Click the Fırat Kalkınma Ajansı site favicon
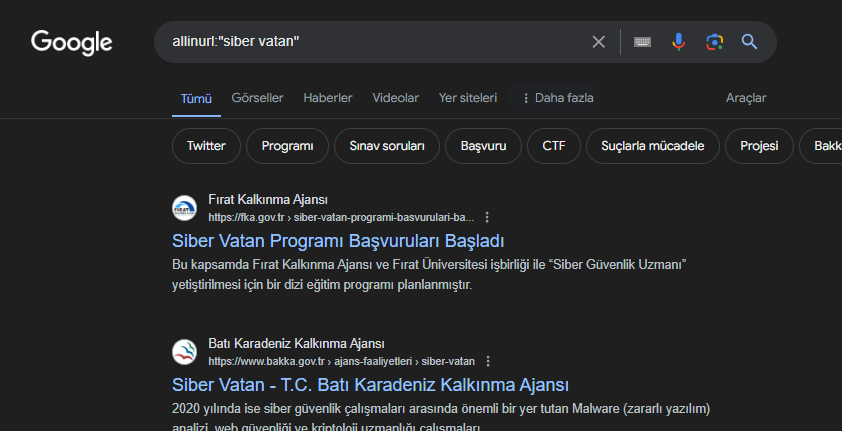 (185, 208)
